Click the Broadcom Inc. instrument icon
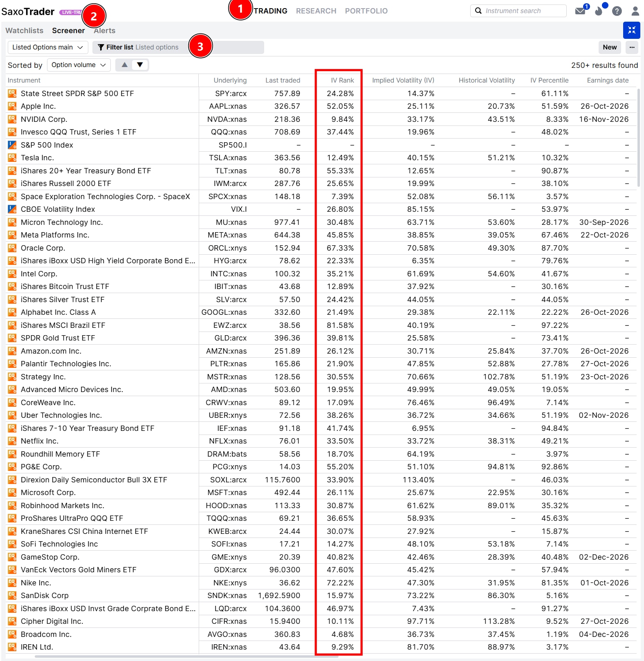Viewport: 644px width, 661px height. pos(12,634)
